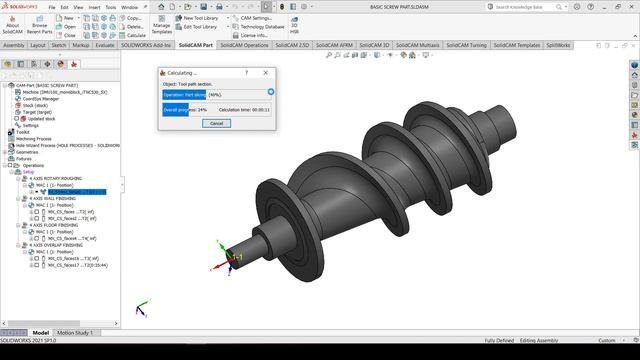Screen dimensions: 640x360
Task: Open Manage Templates
Action: [162, 25]
